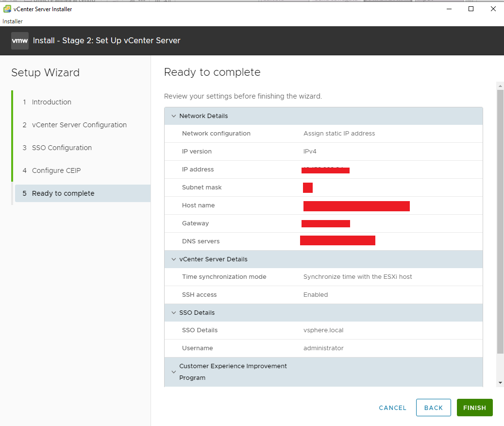Click the 'Time synchronization mode' label

[x=224, y=277]
